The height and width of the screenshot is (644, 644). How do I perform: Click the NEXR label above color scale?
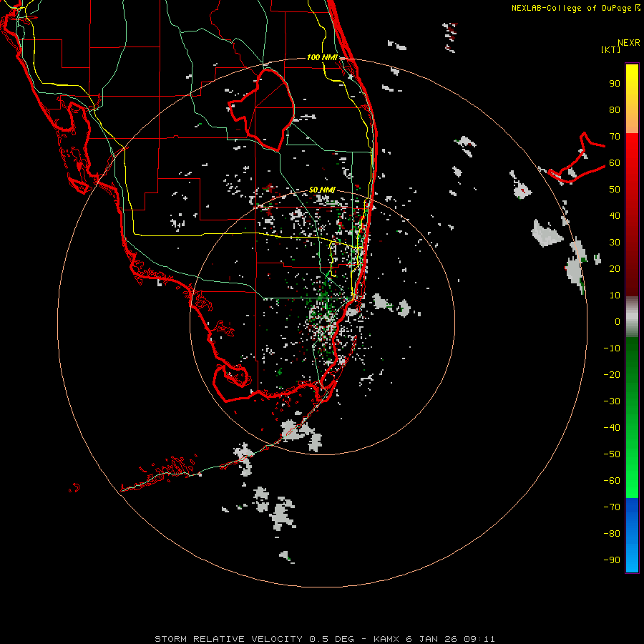[628, 43]
